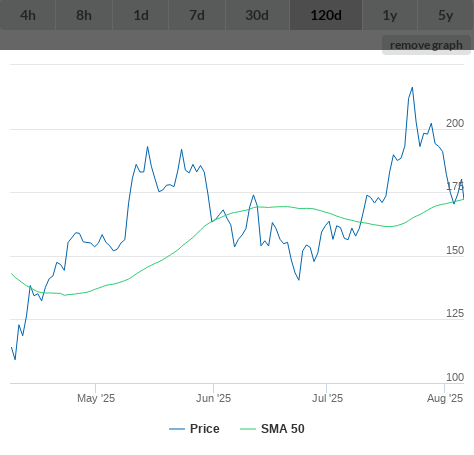474x455 pixels.
Task: Click the remove graph button
Action: (x=426, y=45)
